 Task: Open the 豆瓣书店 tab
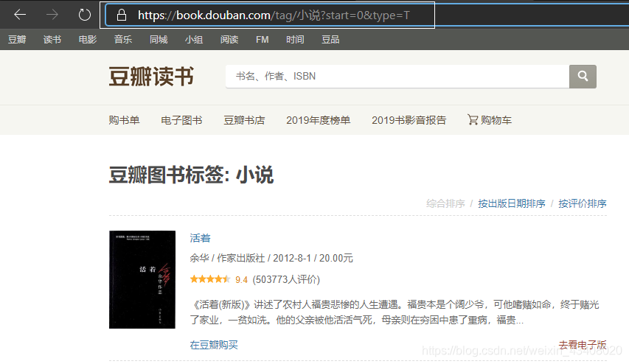point(244,120)
